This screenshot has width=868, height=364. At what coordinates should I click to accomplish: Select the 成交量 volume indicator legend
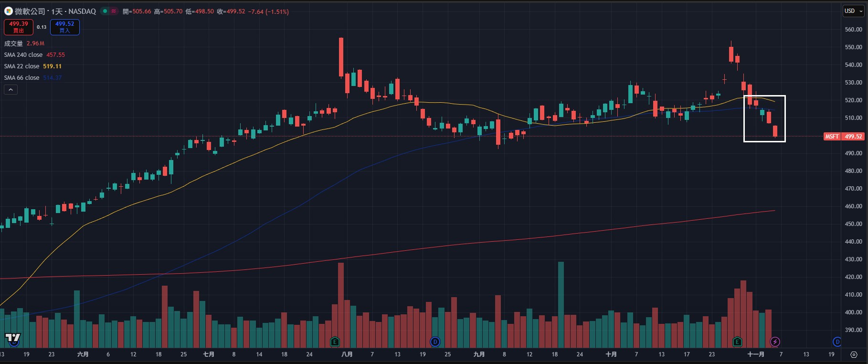pyautogui.click(x=13, y=43)
